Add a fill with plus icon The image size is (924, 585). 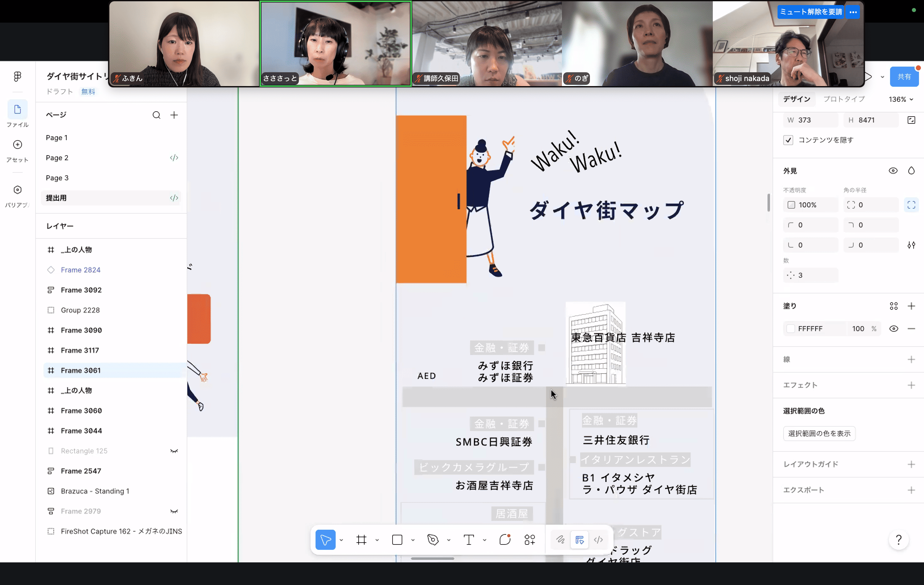pyautogui.click(x=911, y=306)
